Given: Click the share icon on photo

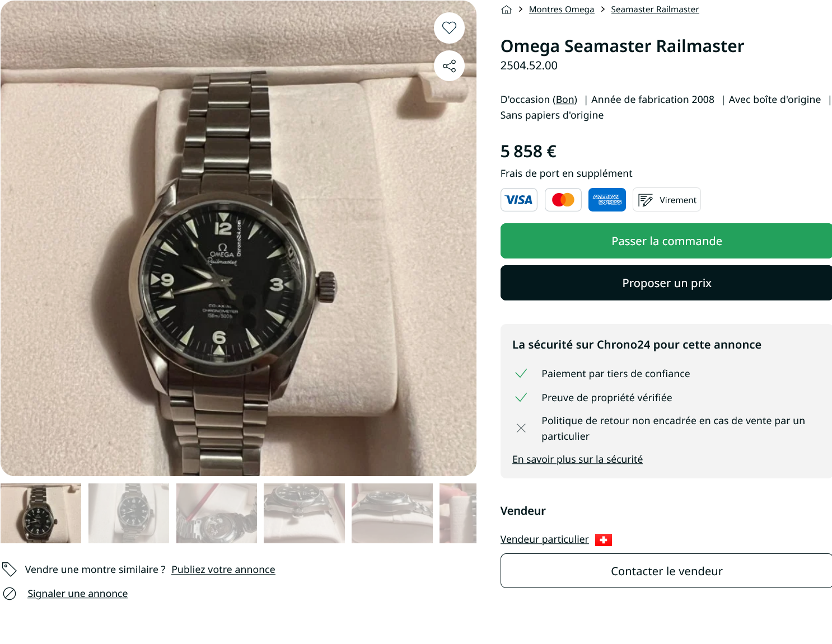Looking at the screenshot, I should tap(449, 67).
